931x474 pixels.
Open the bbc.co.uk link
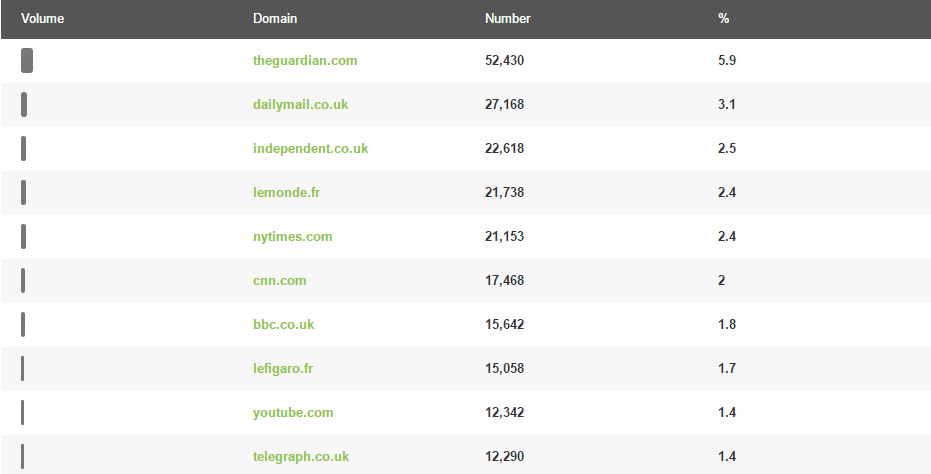(x=284, y=324)
